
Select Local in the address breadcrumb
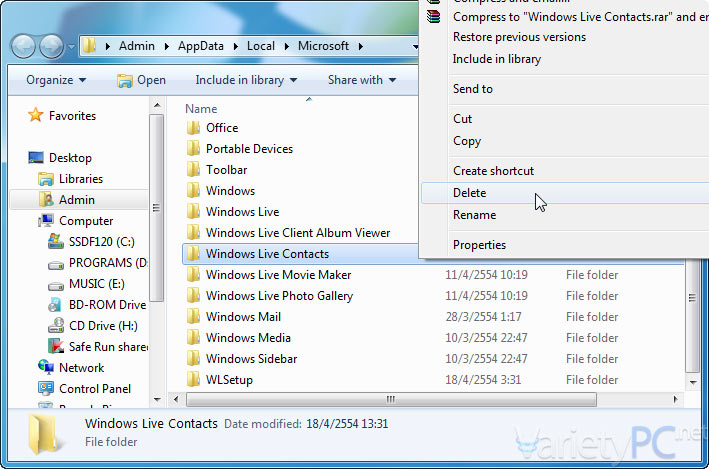261,46
